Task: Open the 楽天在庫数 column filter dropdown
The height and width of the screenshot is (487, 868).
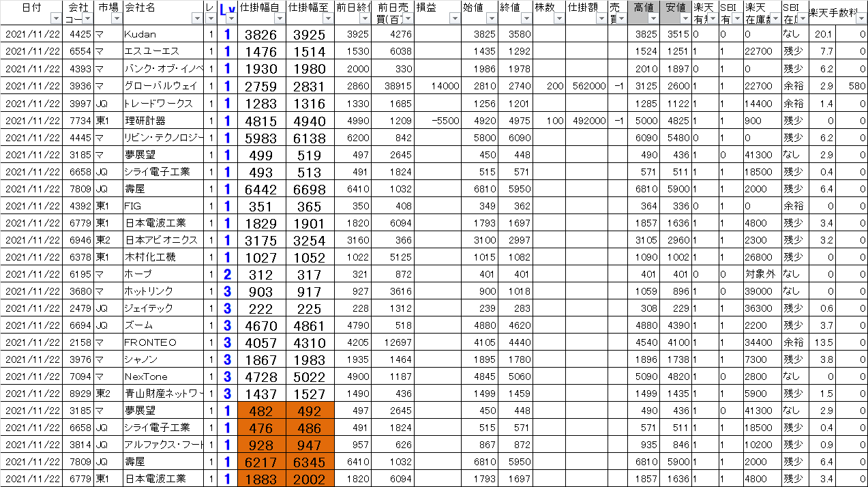Action: click(775, 19)
